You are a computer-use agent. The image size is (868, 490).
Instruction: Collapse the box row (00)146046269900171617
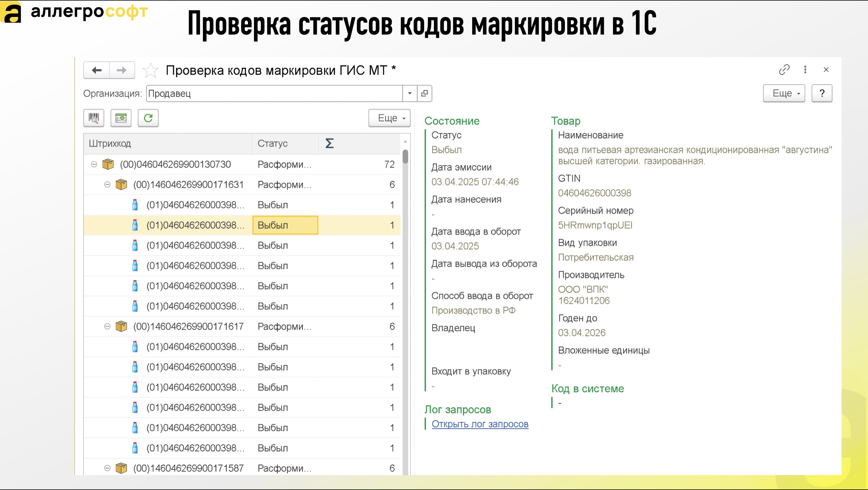click(x=107, y=327)
